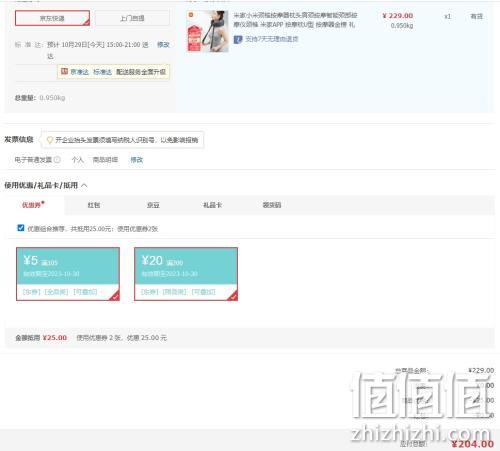Click the 有货 stock status text

[476, 16]
